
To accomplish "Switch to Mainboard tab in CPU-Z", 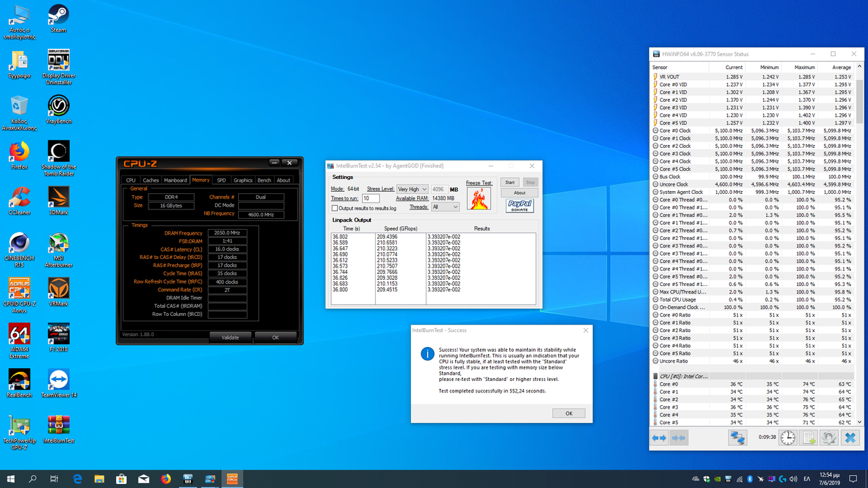I will click(x=176, y=180).
